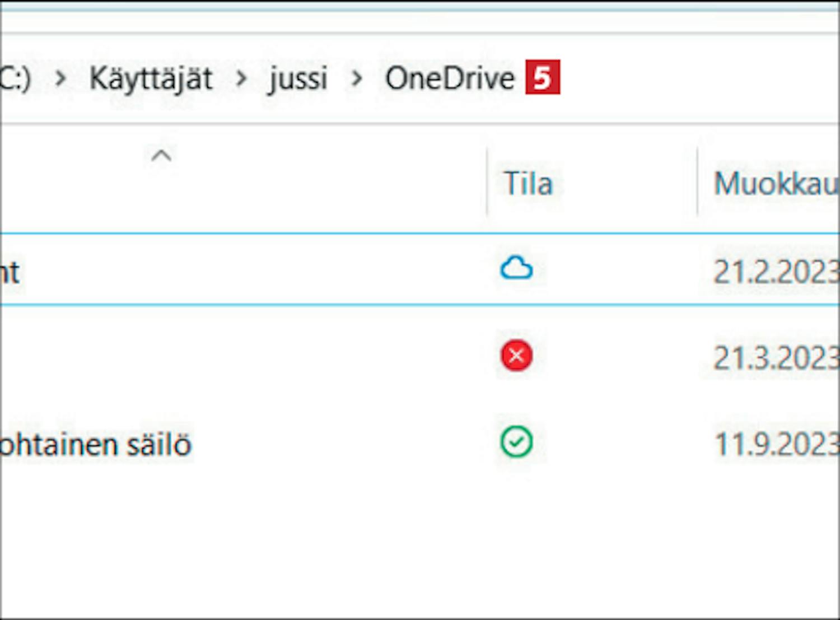Select the row with date 21.2.2023
The height and width of the screenshot is (620, 840).
pos(420,269)
